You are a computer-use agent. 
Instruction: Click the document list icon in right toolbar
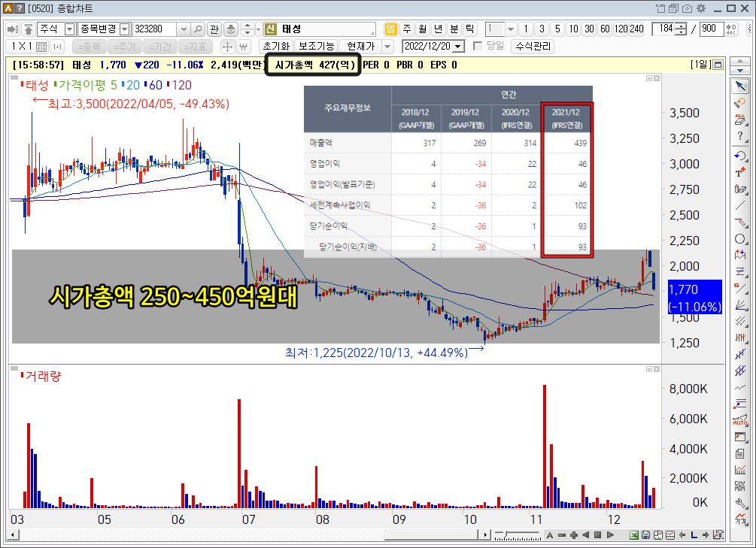tap(740, 453)
